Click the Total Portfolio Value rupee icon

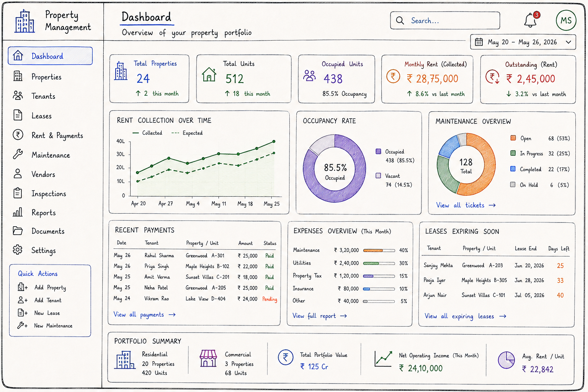click(285, 358)
